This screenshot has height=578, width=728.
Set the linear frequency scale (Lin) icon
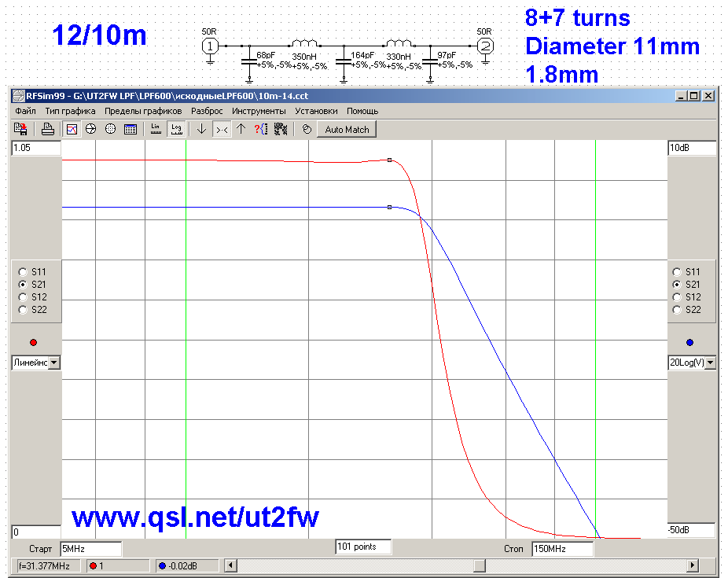click(x=155, y=129)
